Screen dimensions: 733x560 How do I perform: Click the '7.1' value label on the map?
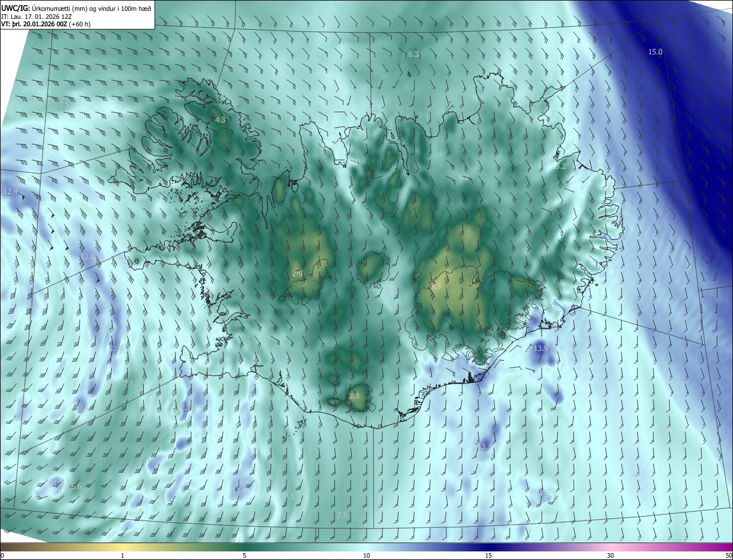pyautogui.click(x=128, y=384)
